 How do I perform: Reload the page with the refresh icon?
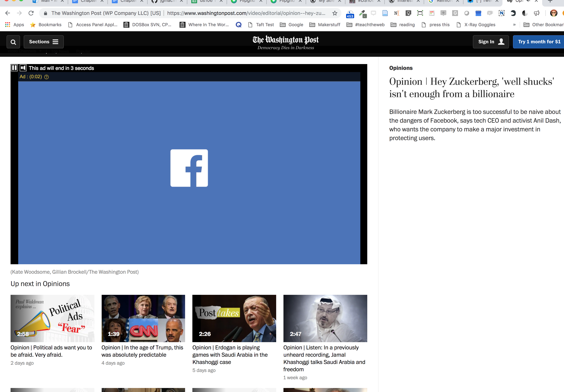click(x=31, y=13)
